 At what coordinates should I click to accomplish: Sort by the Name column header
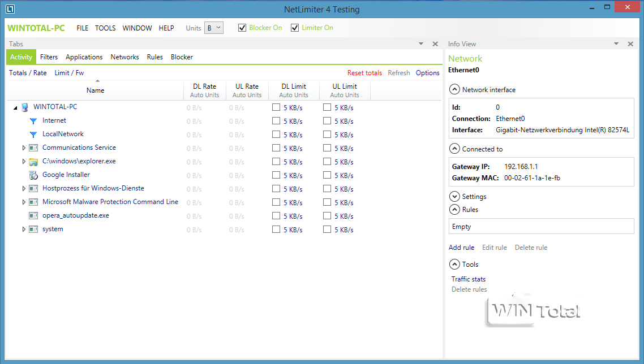(95, 90)
